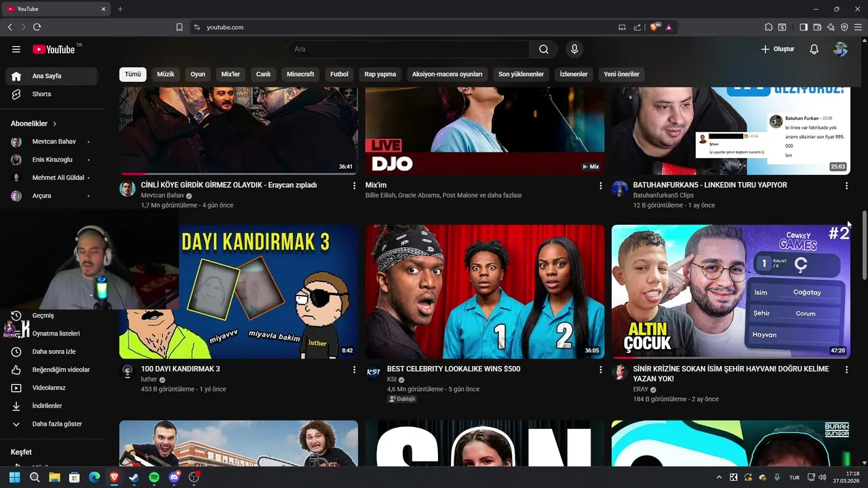This screenshot has height=488, width=868.
Task: Toggle the browser sidebar panel
Action: 804,27
